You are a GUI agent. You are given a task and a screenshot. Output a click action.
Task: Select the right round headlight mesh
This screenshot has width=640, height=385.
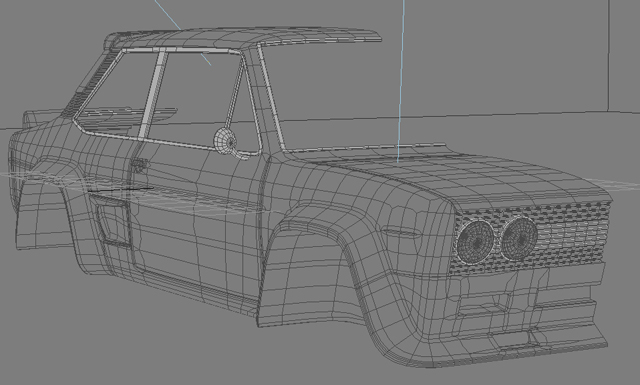(x=519, y=238)
